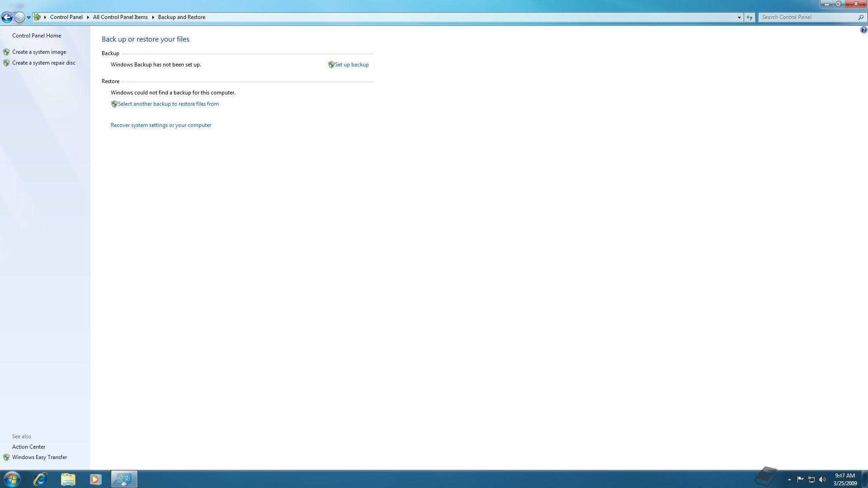The image size is (868, 488).
Task: Open the Help question mark icon
Action: pyautogui.click(x=863, y=30)
